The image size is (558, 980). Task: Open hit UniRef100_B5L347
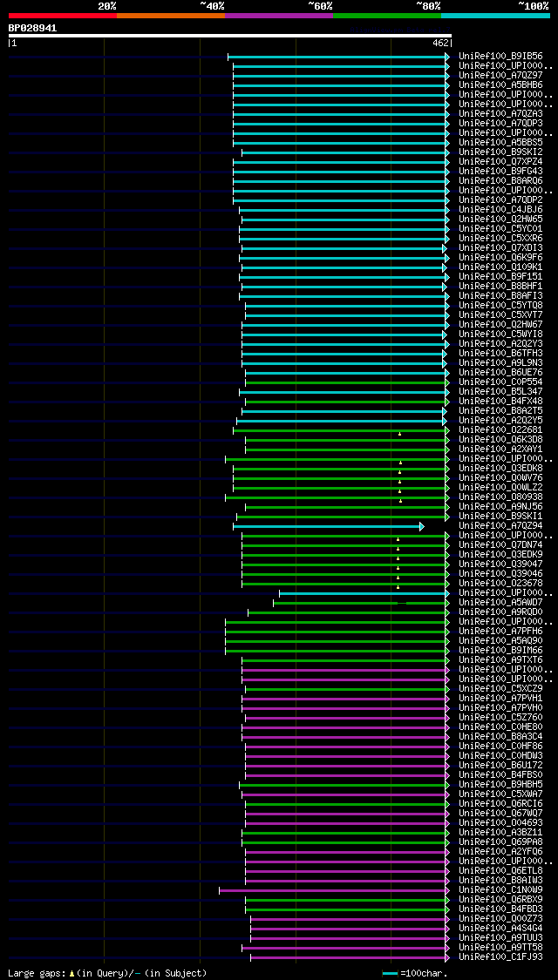tap(500, 391)
